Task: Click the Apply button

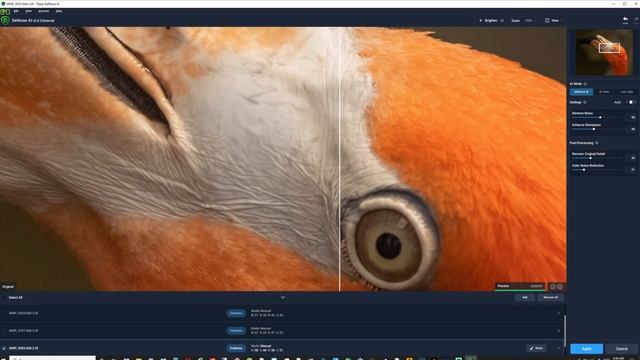Action: [x=587, y=349]
